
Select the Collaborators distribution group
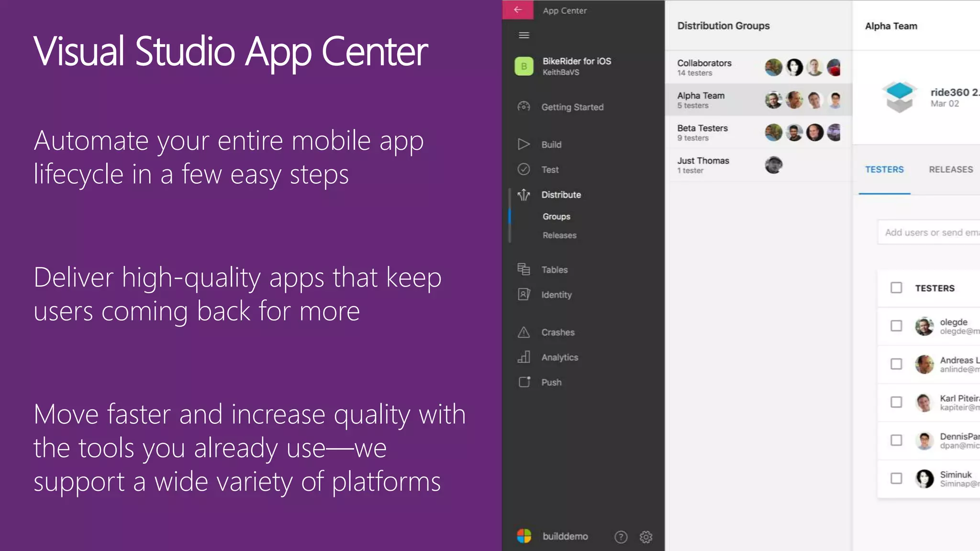click(758, 67)
